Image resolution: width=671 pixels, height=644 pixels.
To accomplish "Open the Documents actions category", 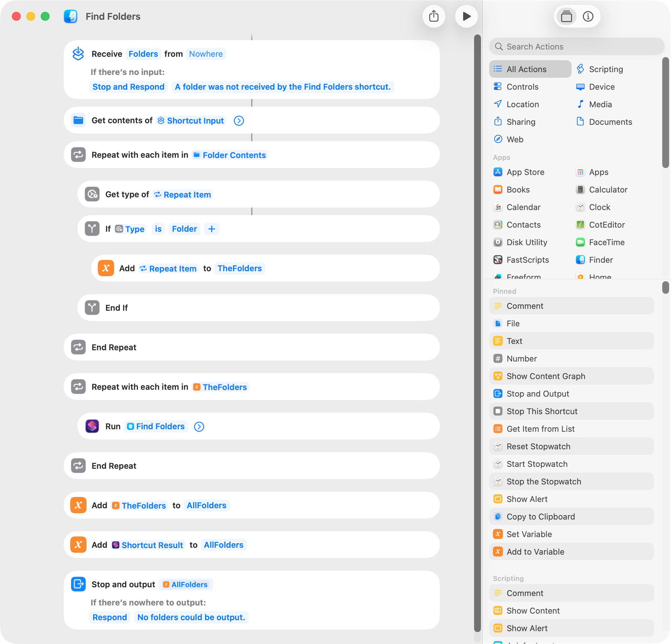I will [x=610, y=122].
